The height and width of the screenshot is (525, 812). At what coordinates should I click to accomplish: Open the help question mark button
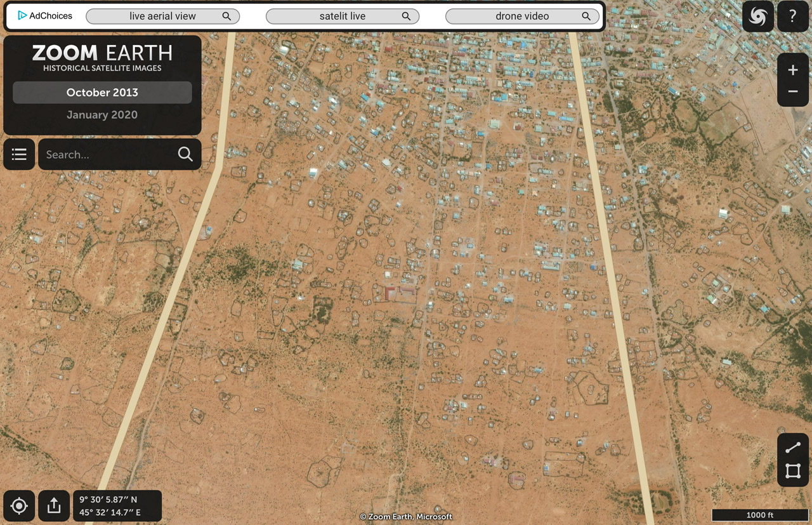(792, 17)
